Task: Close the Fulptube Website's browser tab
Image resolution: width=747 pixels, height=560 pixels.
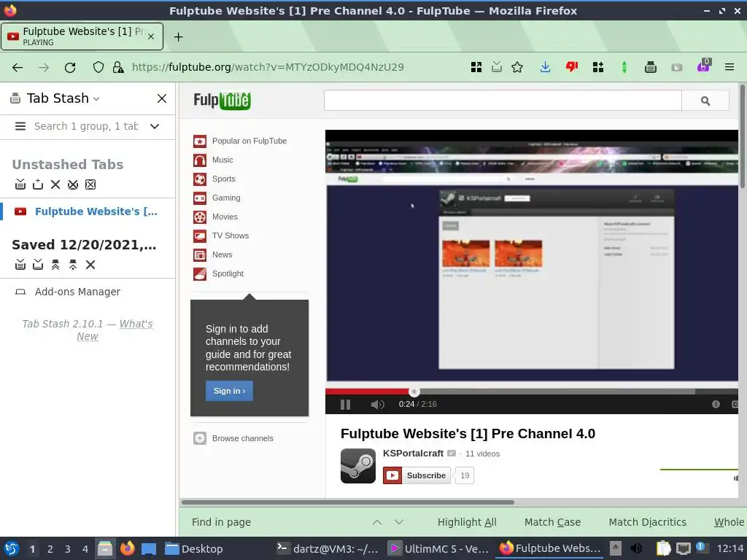Action: coord(151,36)
